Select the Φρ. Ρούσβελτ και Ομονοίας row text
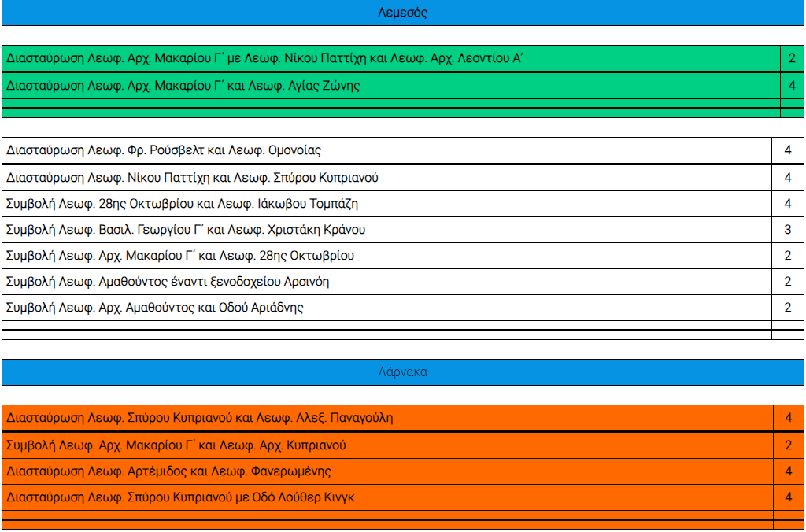Viewport: 806px width, 532px height. tap(164, 150)
